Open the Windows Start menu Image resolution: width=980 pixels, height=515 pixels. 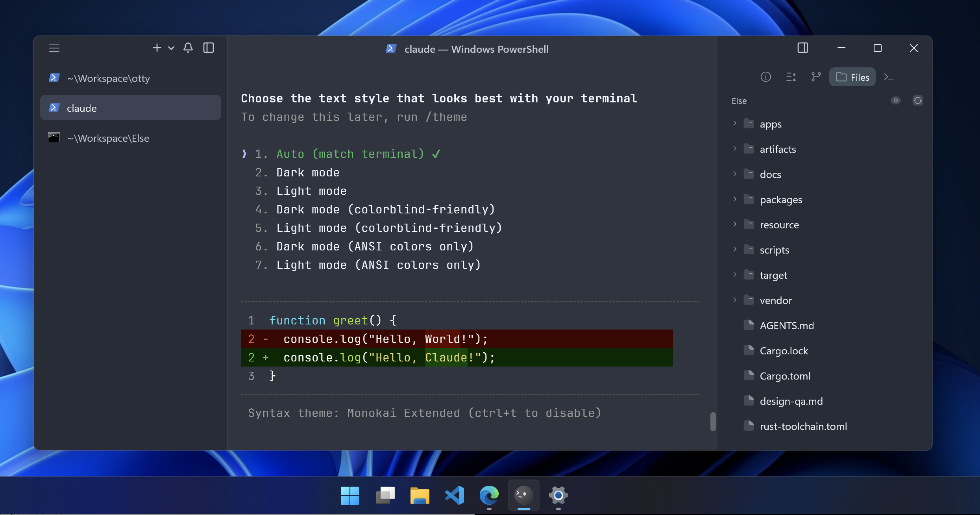click(350, 495)
